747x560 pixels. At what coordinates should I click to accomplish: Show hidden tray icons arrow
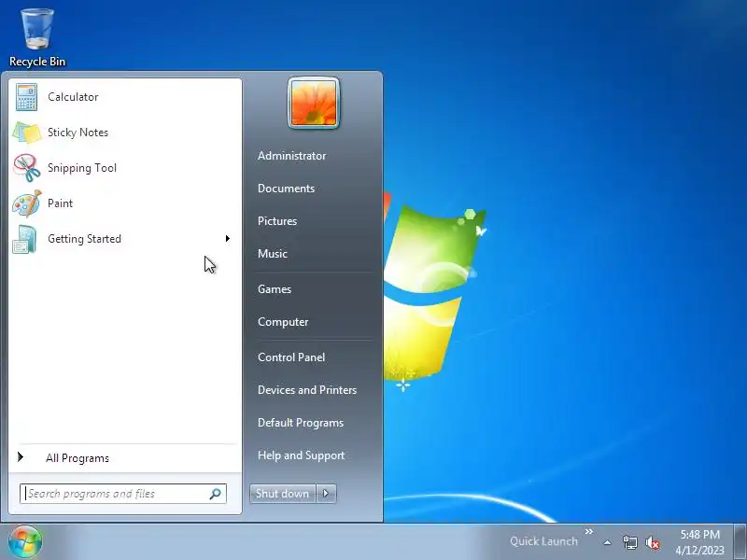(x=608, y=542)
